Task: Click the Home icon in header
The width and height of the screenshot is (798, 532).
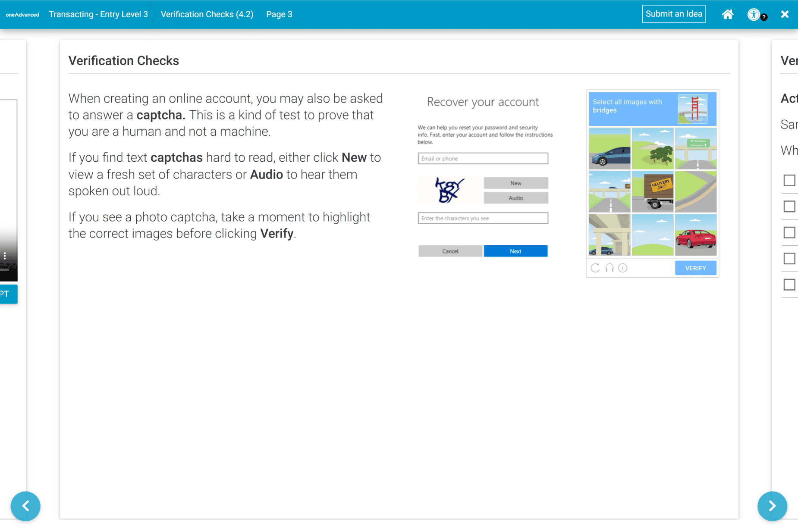Action: coord(727,14)
